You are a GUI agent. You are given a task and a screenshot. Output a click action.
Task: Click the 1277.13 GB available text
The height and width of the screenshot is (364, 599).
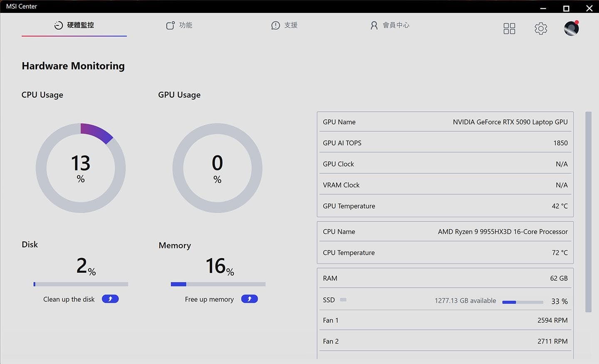coord(465,300)
